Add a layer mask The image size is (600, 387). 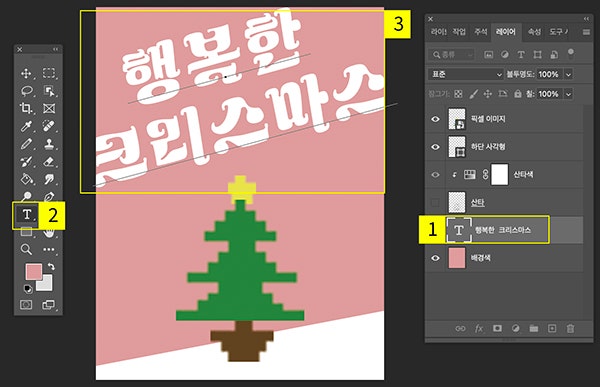point(497,328)
